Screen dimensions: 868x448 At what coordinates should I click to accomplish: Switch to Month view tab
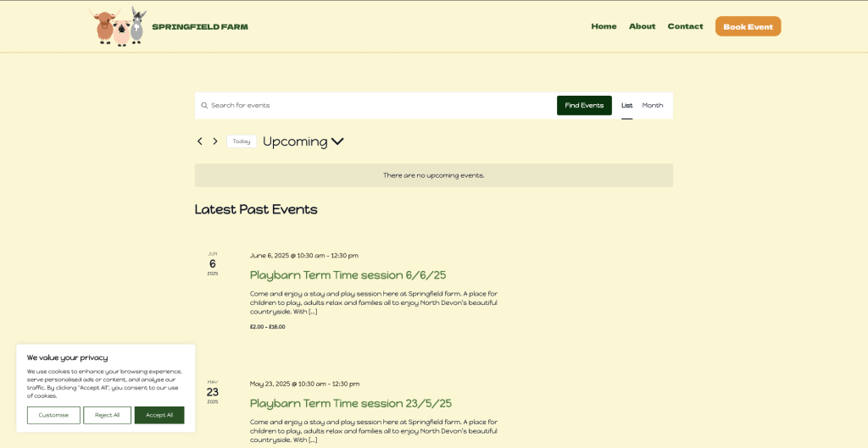click(653, 106)
